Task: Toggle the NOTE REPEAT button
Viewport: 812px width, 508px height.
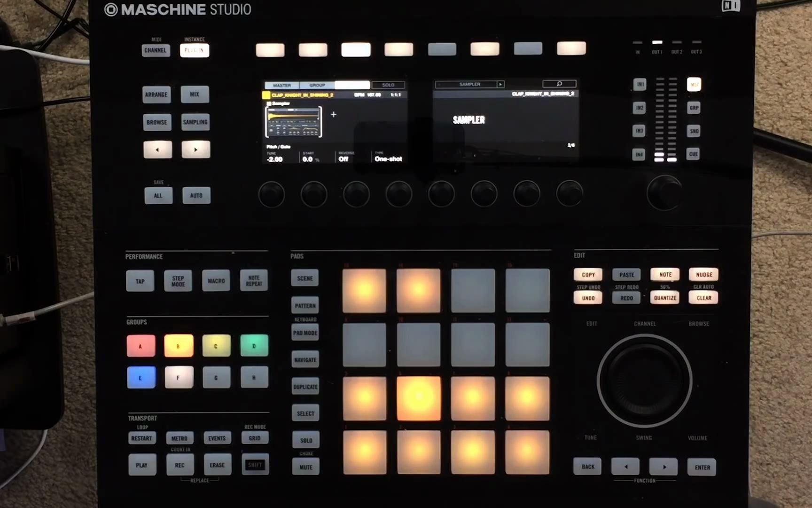Action: (x=254, y=280)
